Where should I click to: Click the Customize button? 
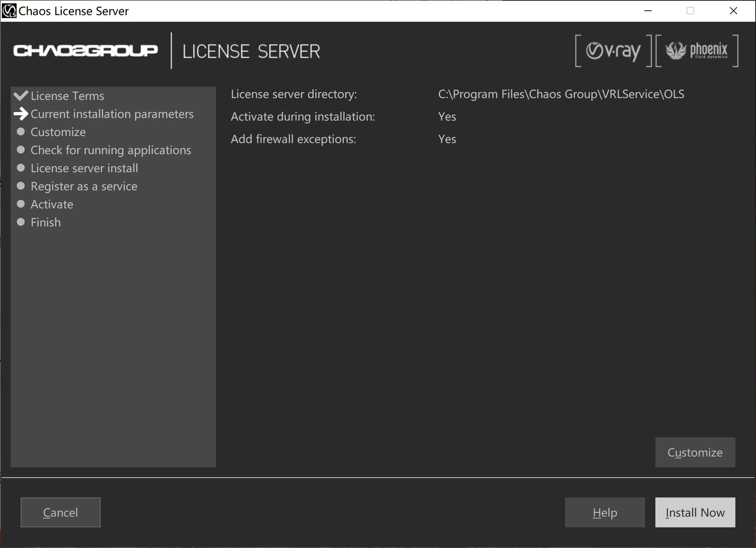pos(694,452)
